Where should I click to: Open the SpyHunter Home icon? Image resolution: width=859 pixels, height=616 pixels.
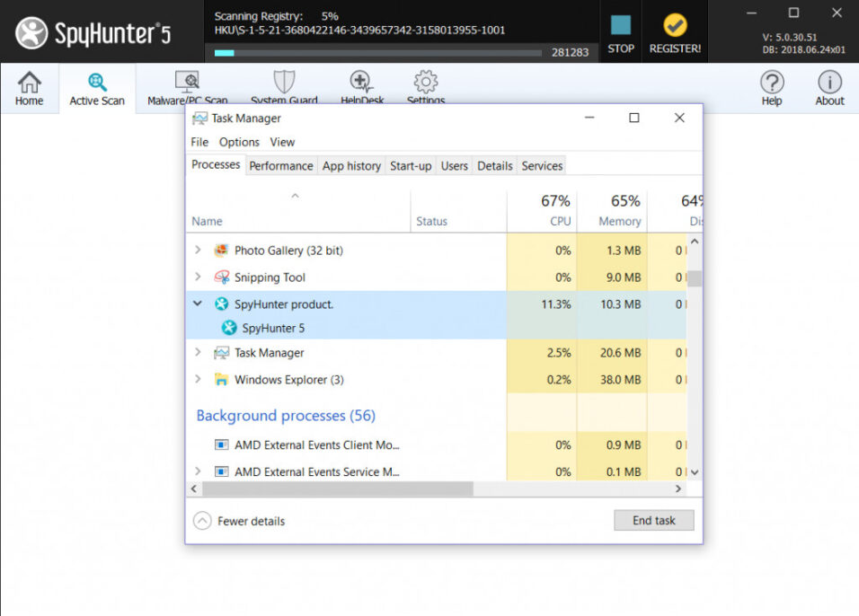point(29,83)
